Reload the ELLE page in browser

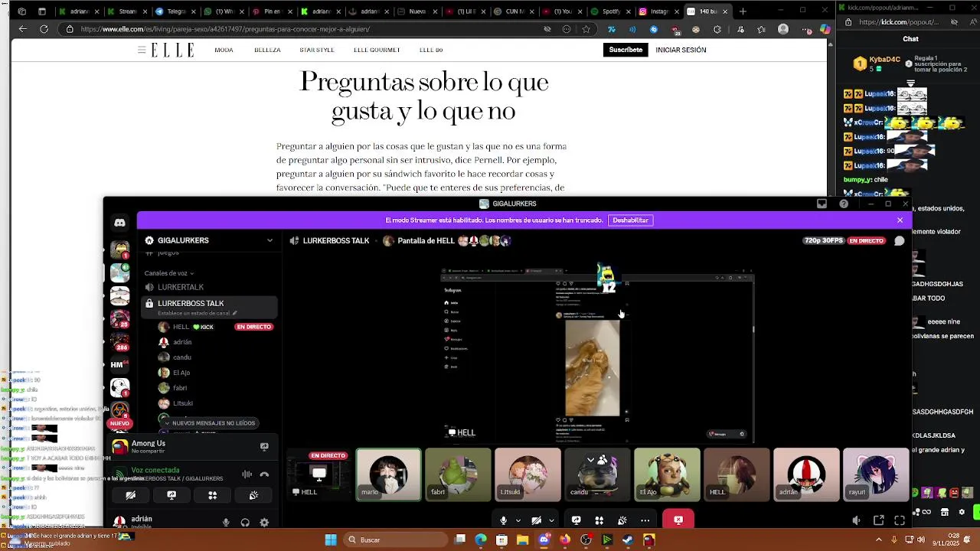pos(44,29)
